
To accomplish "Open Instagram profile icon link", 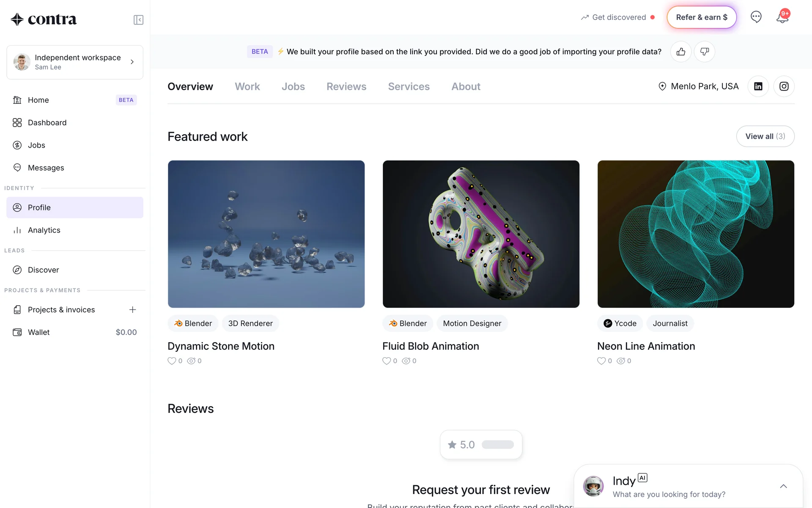I will tap(784, 86).
